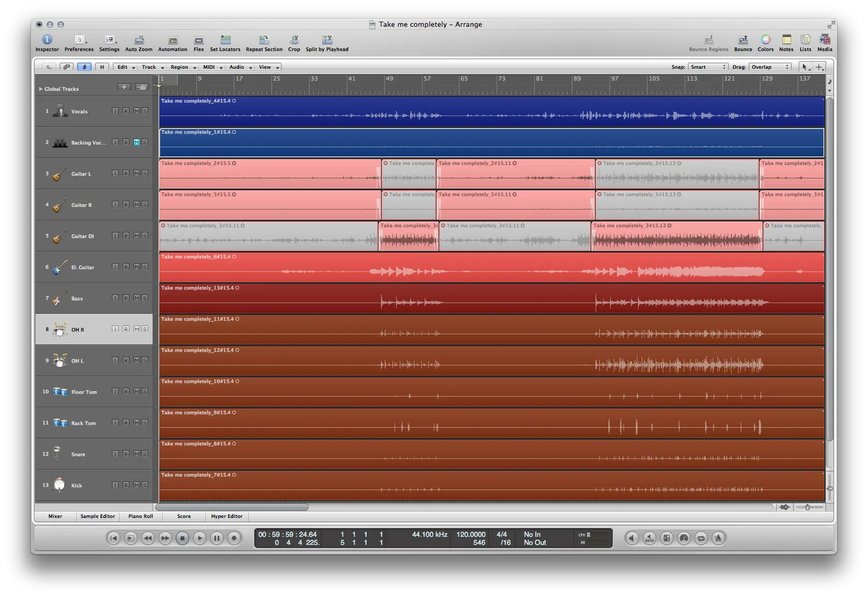This screenshot has width=868, height=597.
Task: Record-enable the OH R track
Action: 126,329
